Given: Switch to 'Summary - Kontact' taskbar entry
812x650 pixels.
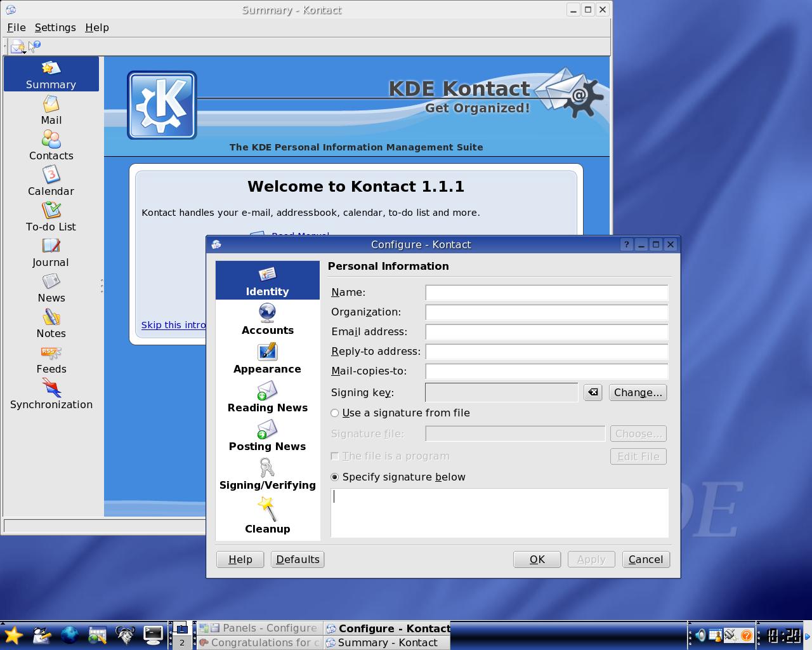Looking at the screenshot, I should click(387, 642).
